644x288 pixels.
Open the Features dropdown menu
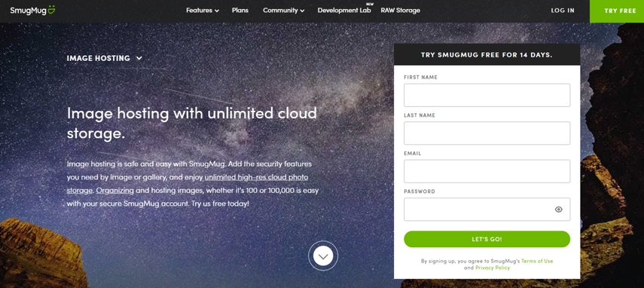[203, 11]
